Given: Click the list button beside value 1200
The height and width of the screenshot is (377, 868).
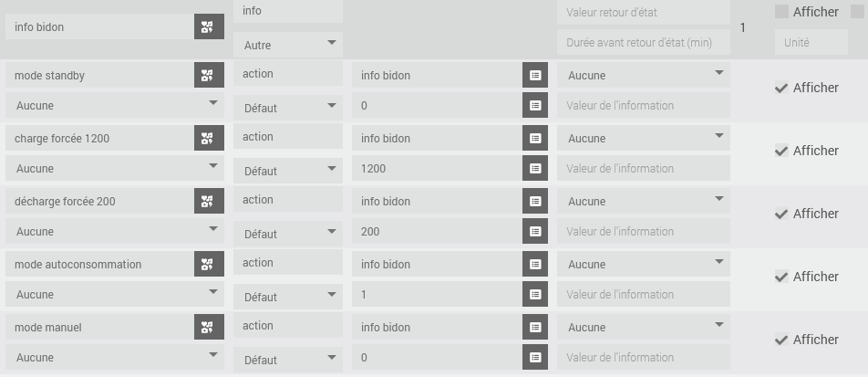Looking at the screenshot, I should (x=535, y=169).
